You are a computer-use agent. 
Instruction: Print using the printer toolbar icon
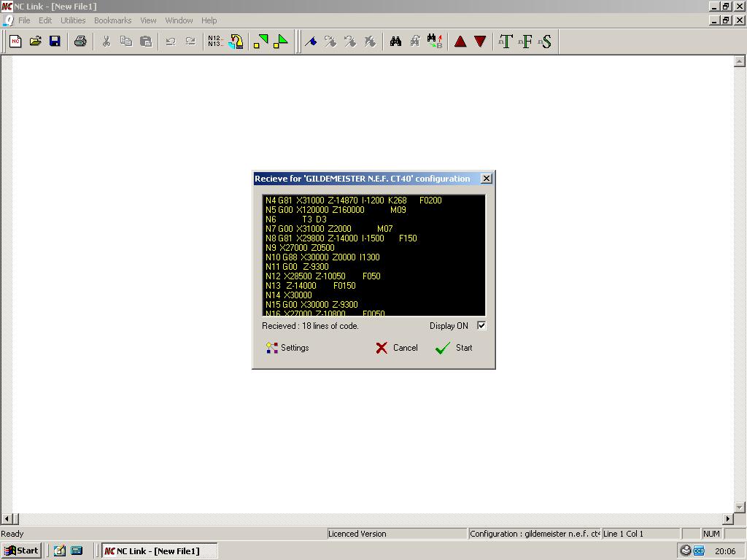pyautogui.click(x=80, y=42)
